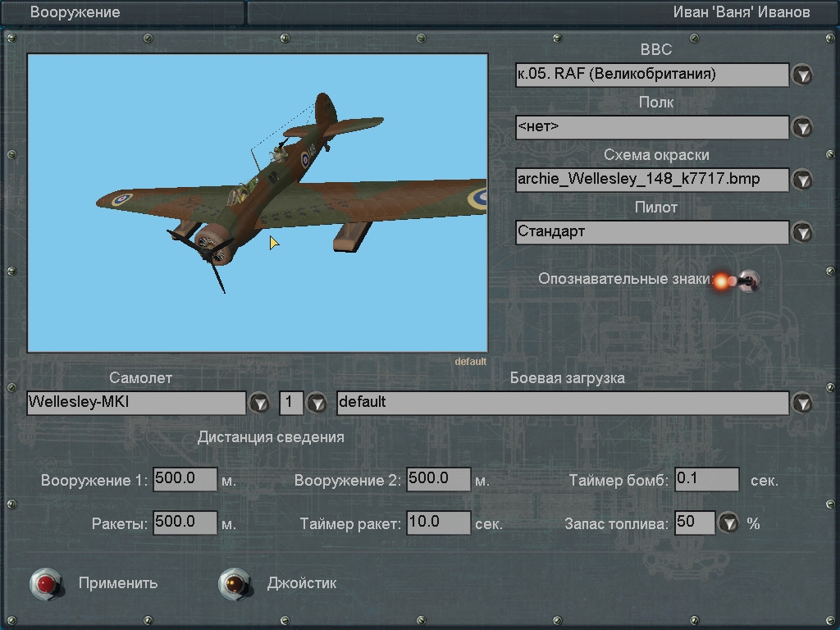840x630 pixels.
Task: Click the Джойстик text label
Action: tap(301, 583)
